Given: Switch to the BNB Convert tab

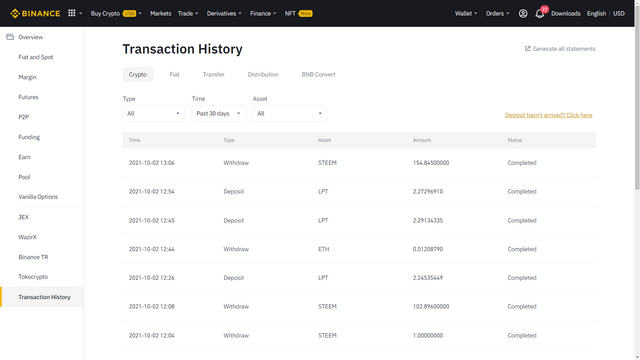Looking at the screenshot, I should [x=318, y=74].
